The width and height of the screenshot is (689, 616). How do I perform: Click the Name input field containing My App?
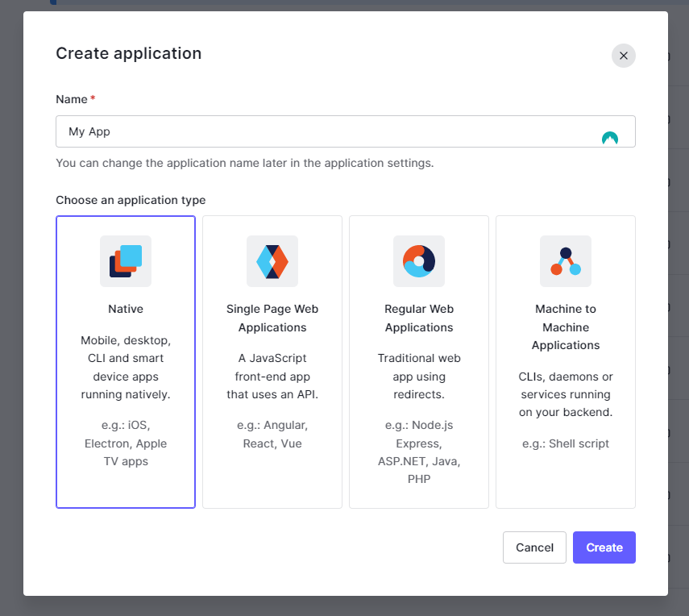(322, 131)
